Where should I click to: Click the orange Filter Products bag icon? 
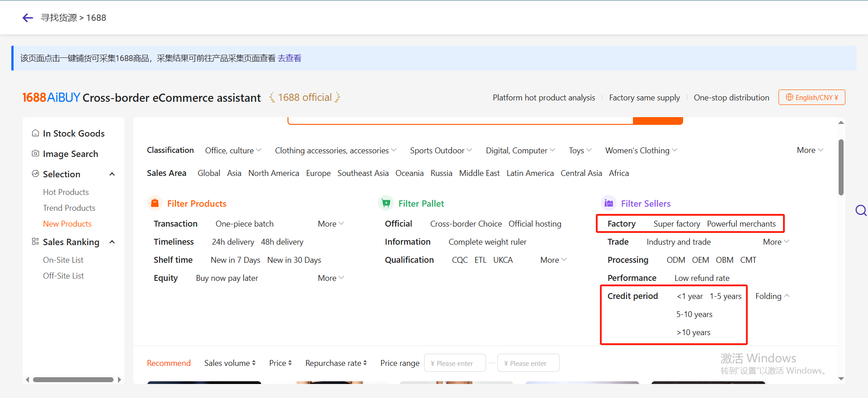click(155, 204)
